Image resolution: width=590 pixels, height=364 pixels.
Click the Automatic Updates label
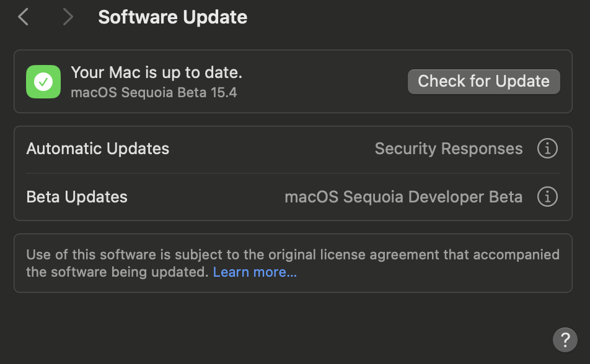click(x=97, y=149)
